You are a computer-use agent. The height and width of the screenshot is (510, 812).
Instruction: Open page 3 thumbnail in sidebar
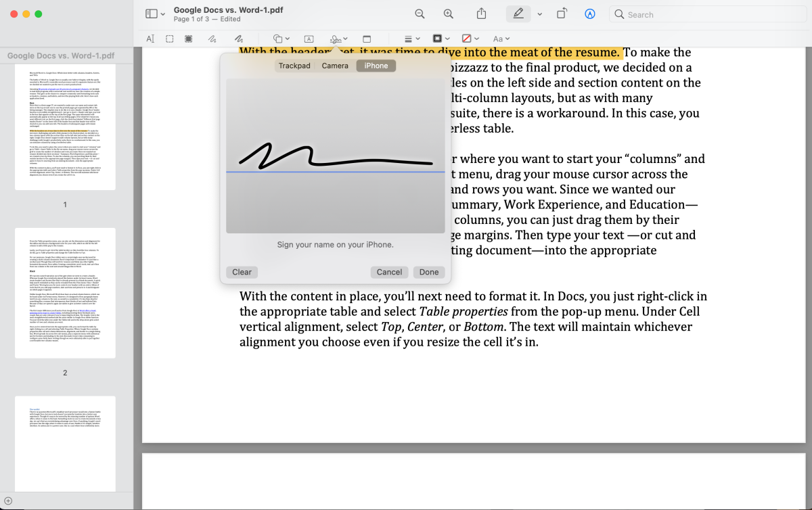tap(65, 443)
